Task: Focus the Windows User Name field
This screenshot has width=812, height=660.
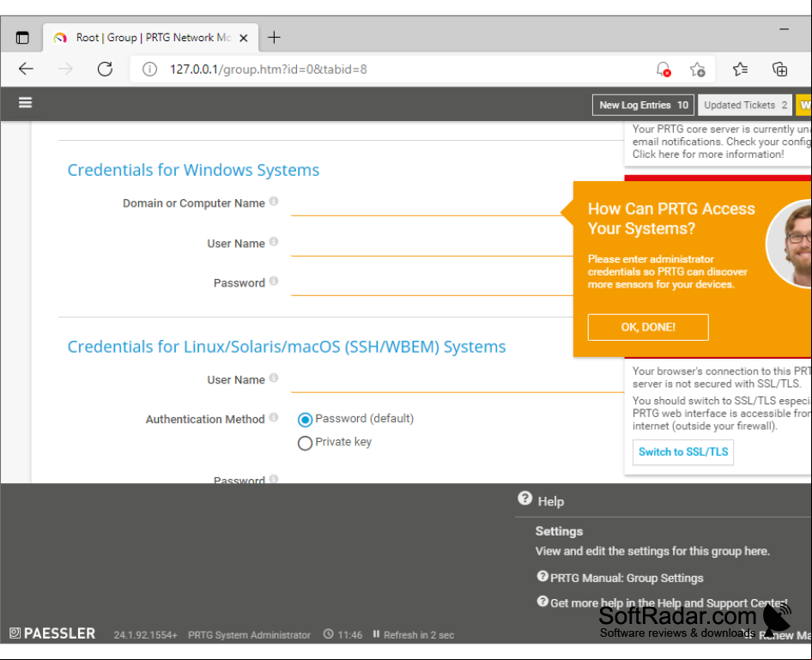Action: pos(432,245)
